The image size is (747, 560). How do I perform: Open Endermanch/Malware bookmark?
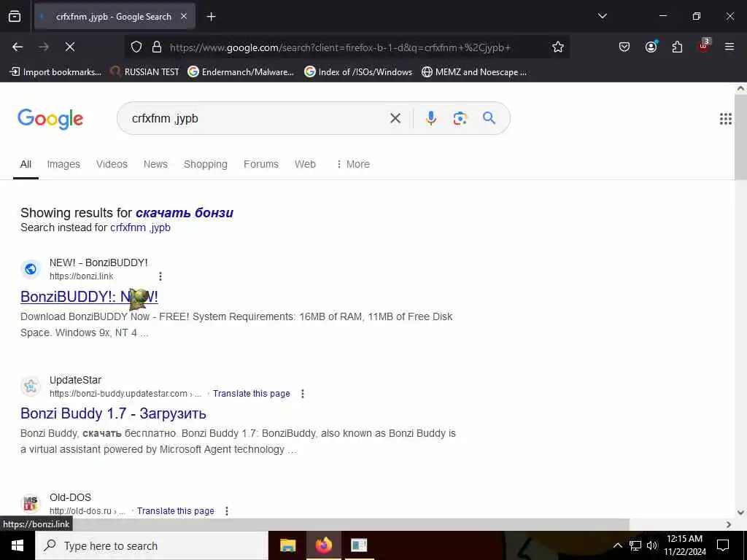(x=241, y=72)
